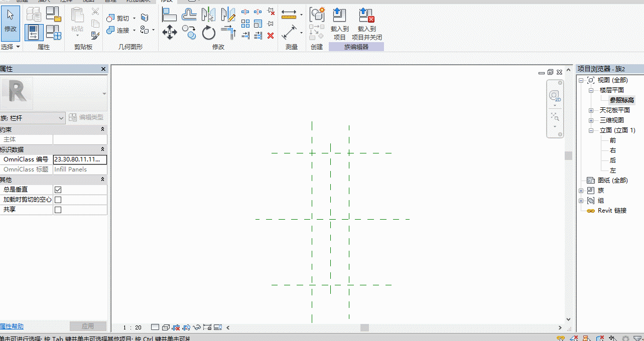Expand the 族 node in project browser
Image resolution: width=644 pixels, height=341 pixels.
point(581,191)
